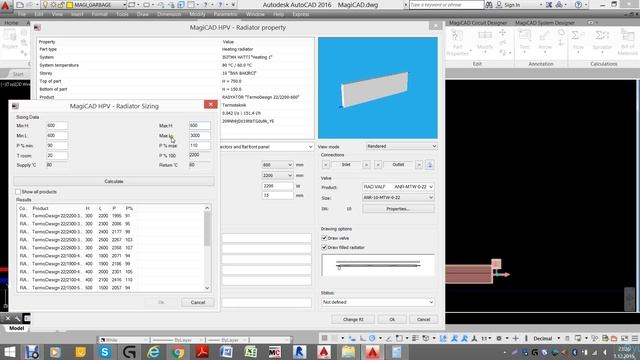Click the Autodesk Exchange Apps icon
This screenshot has height=360, width=640.
tap(549, 5)
